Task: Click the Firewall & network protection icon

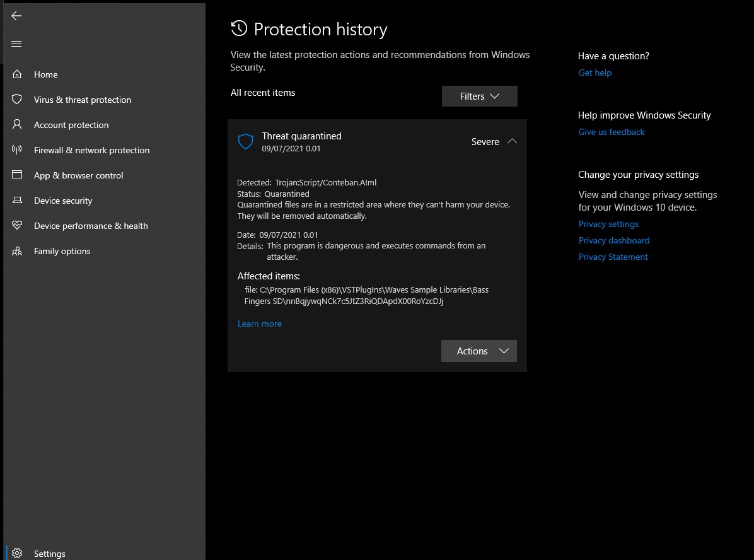Action: [x=17, y=150]
